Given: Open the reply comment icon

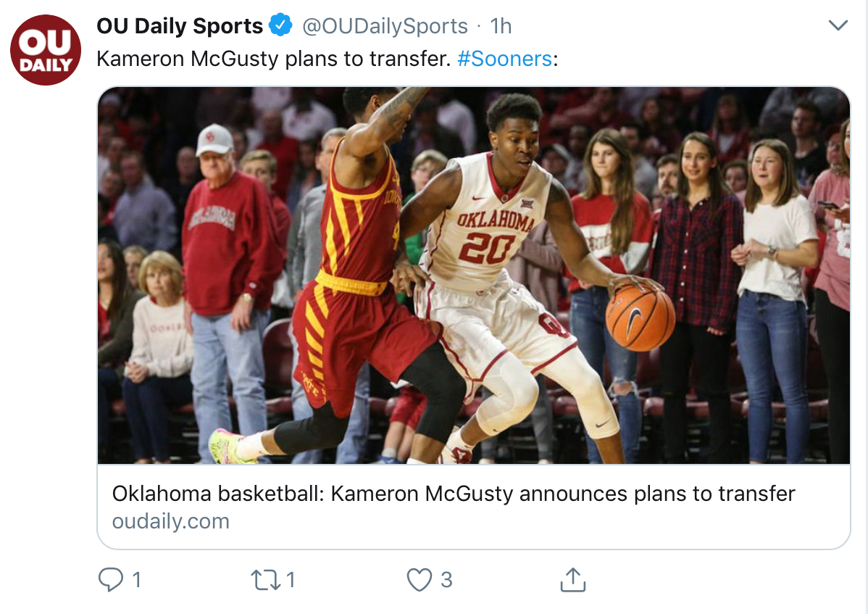Looking at the screenshot, I should [110, 580].
